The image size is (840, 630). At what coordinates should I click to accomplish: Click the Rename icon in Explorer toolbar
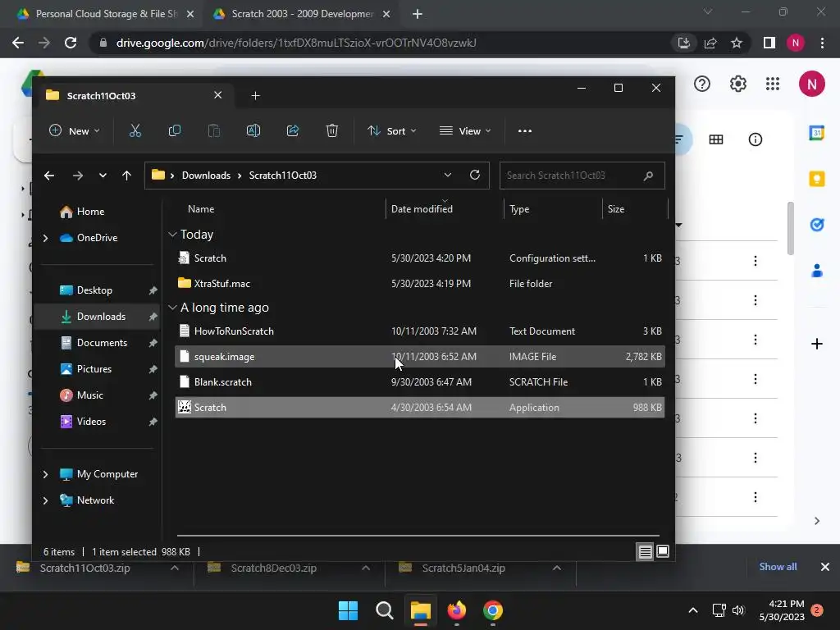point(253,130)
